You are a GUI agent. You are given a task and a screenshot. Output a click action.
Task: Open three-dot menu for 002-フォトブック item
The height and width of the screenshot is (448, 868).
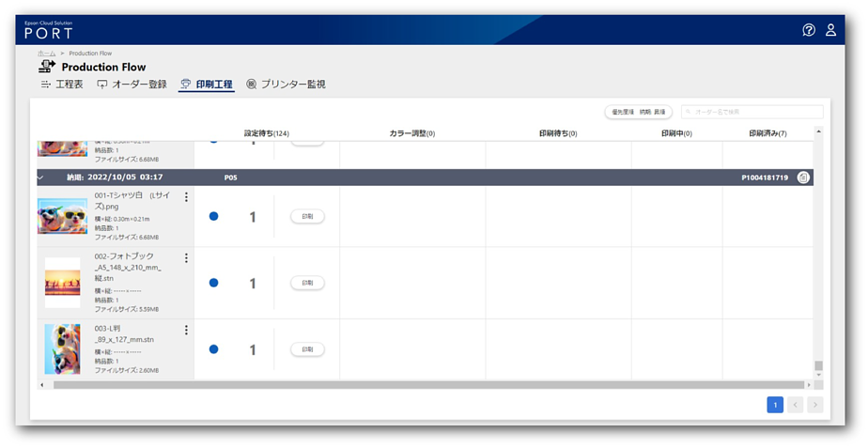pos(186,258)
